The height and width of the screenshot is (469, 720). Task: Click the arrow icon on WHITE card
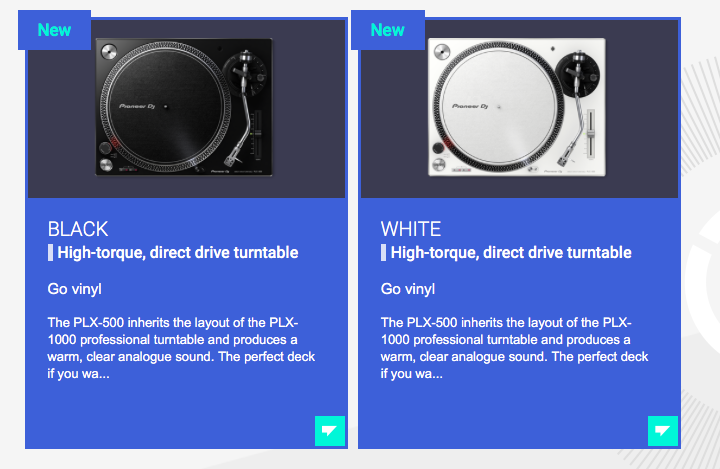coord(663,430)
